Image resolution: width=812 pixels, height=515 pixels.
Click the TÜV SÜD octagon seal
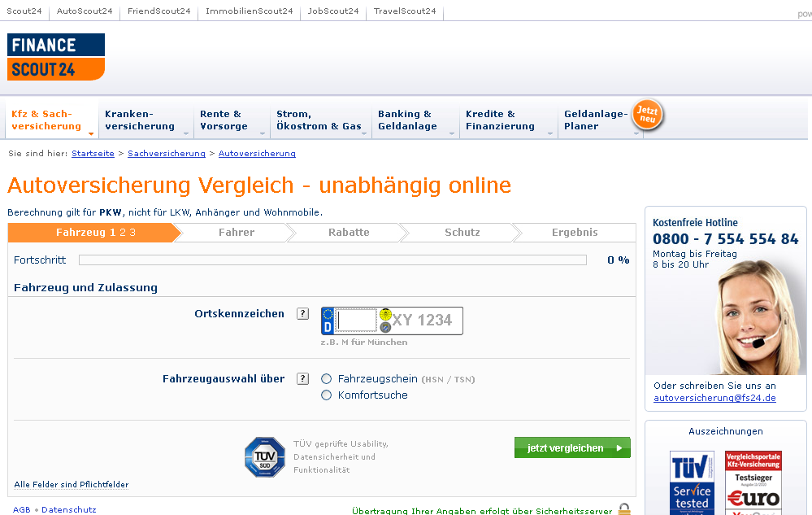click(265, 457)
